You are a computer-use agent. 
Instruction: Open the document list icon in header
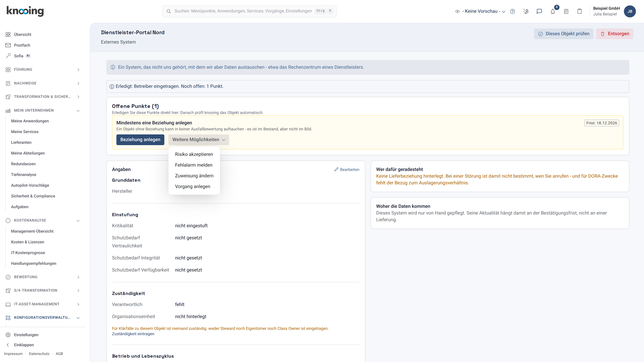pos(566,11)
